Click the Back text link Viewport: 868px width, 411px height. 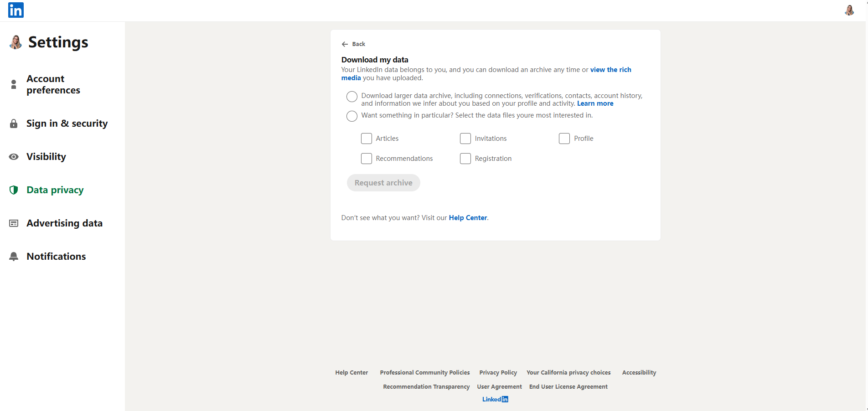pyautogui.click(x=359, y=44)
